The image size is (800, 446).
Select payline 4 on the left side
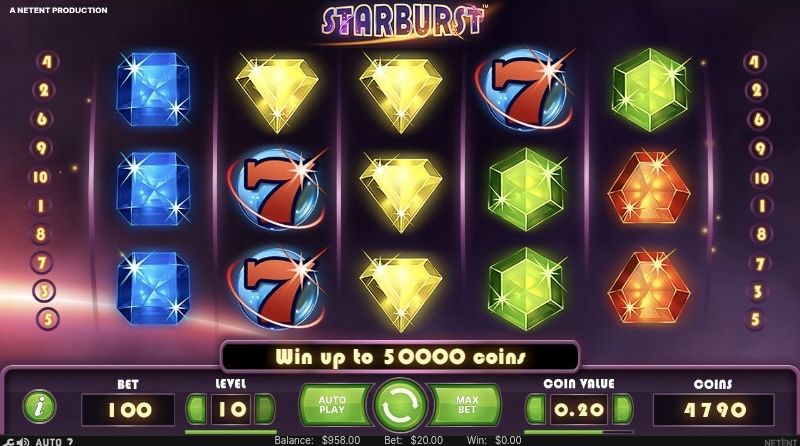tap(47, 62)
